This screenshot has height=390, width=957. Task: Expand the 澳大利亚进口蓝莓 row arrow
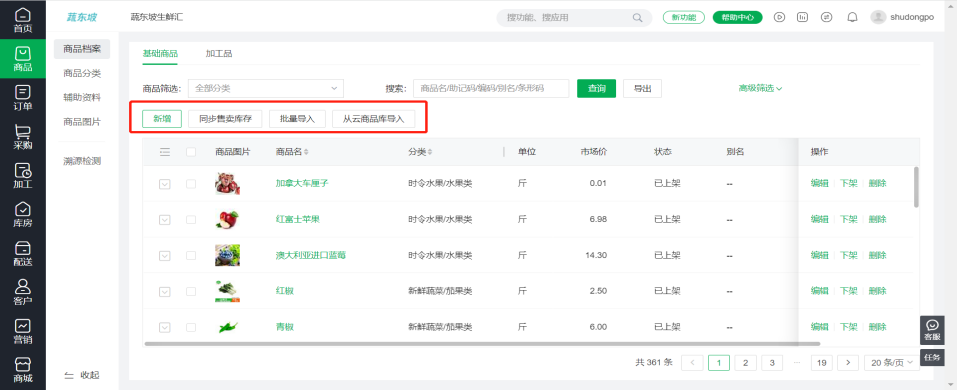pyautogui.click(x=165, y=256)
